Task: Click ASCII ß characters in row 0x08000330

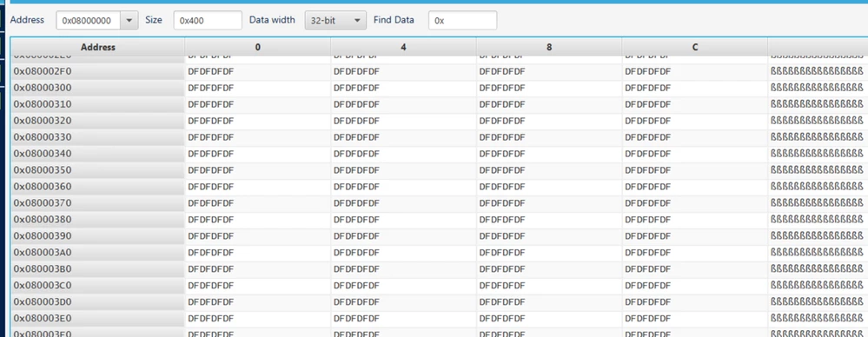Action: pyautogui.click(x=817, y=137)
